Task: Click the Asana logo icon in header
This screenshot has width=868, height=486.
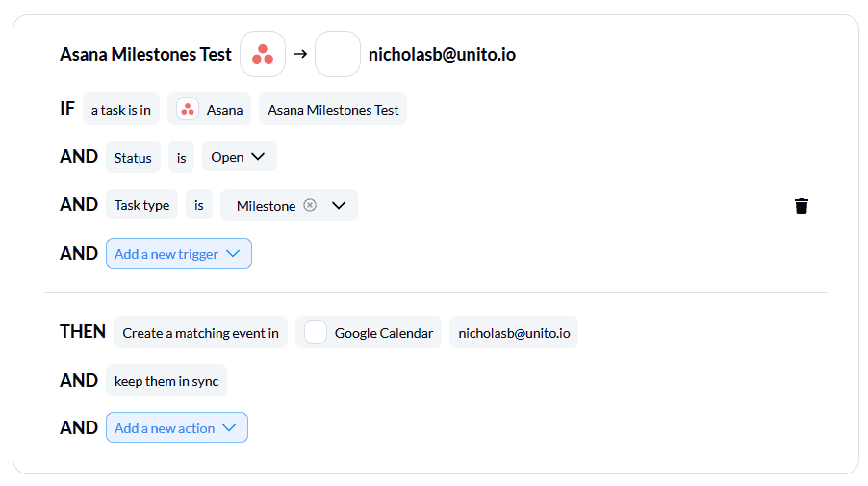Action: click(x=263, y=54)
